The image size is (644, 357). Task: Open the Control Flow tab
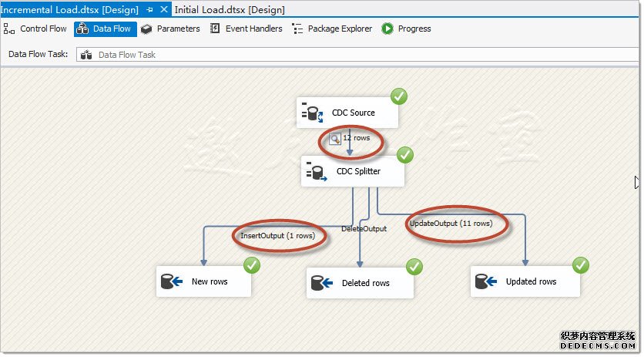click(35, 29)
